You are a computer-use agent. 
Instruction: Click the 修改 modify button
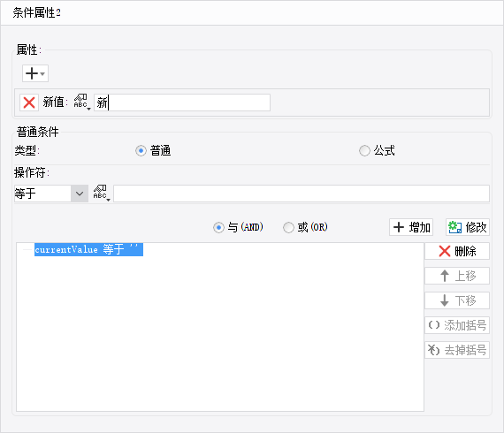click(x=468, y=227)
